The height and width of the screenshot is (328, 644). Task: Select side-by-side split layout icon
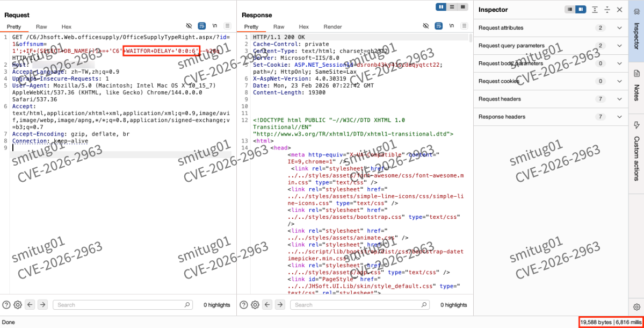tap(442, 6)
